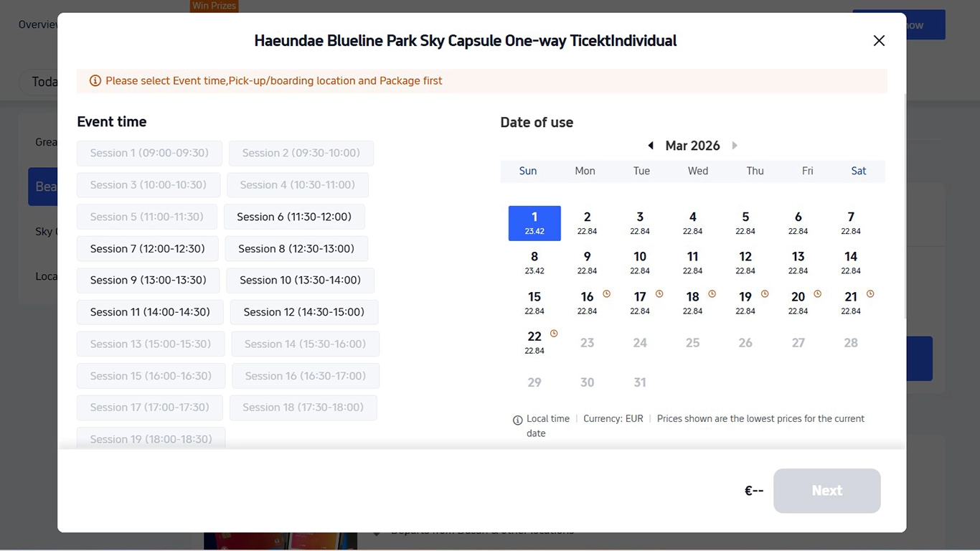
Task: Click the clock icon next to March 16
Action: click(x=607, y=293)
